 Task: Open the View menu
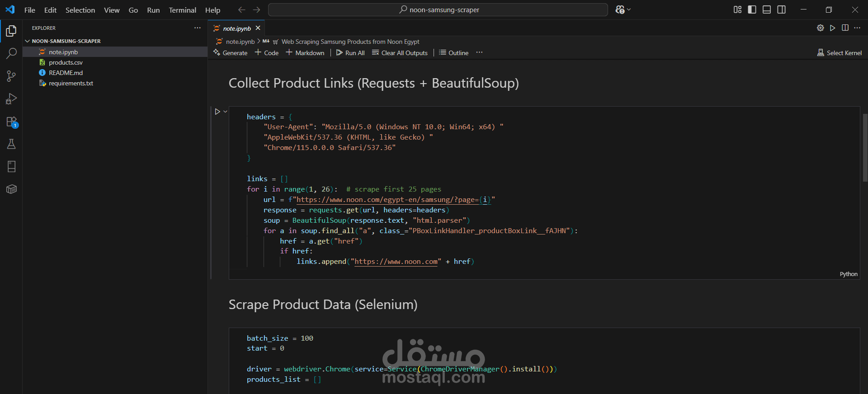tap(112, 10)
